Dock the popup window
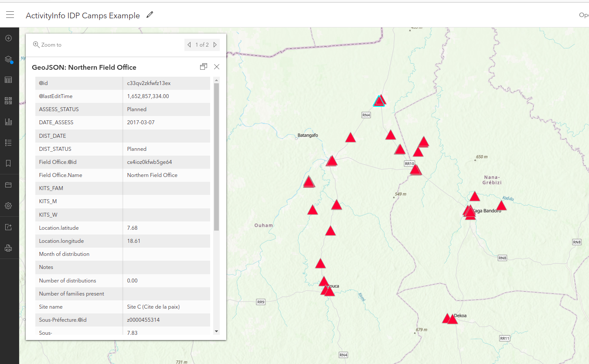The height and width of the screenshot is (364, 589). point(204,67)
